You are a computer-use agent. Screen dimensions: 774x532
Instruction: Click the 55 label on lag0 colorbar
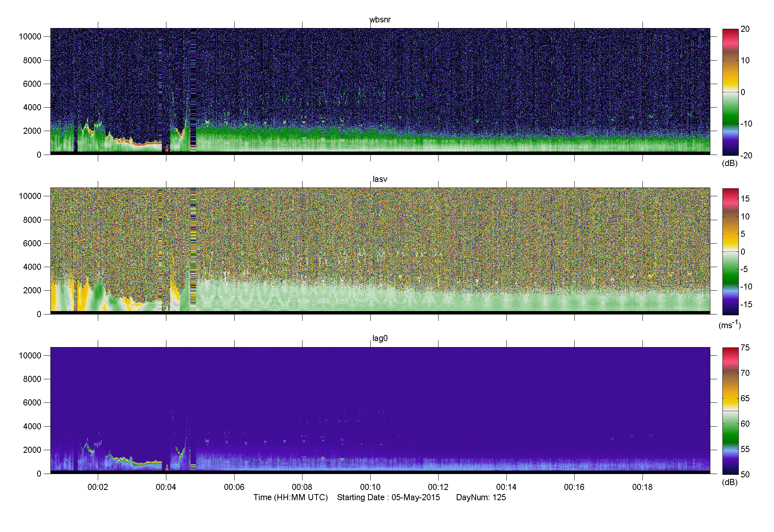[x=745, y=449]
